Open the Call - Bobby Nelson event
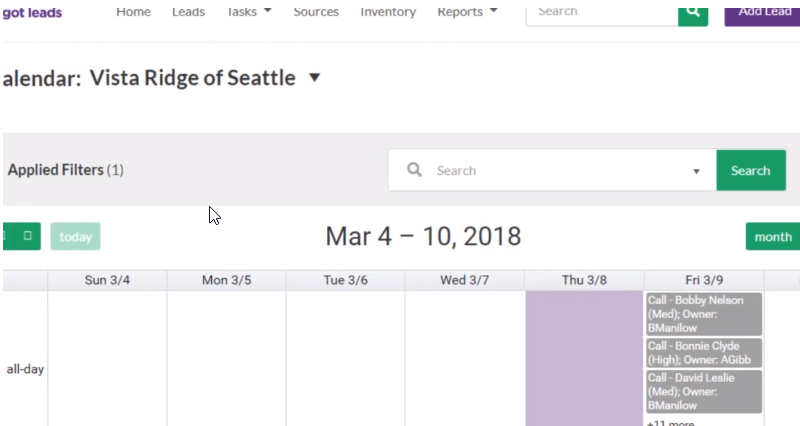This screenshot has height=426, width=800. [704, 313]
